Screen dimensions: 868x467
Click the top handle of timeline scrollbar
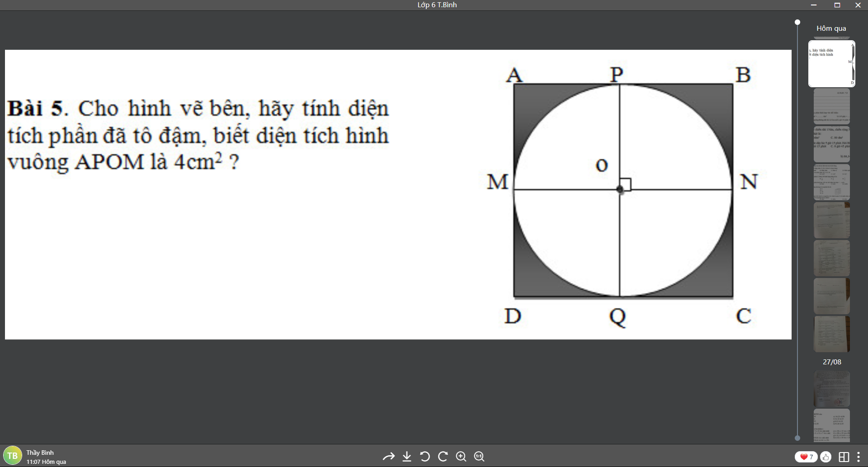click(797, 22)
